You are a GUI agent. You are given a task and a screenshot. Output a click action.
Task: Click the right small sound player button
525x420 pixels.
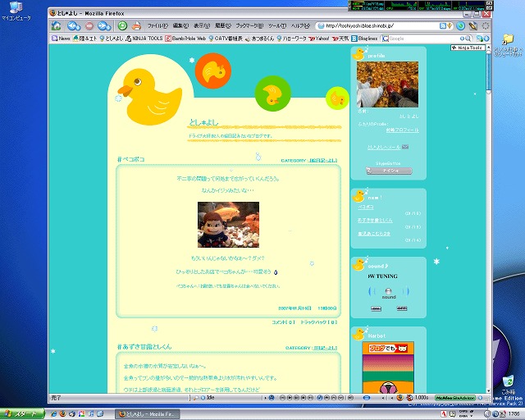[402, 308]
